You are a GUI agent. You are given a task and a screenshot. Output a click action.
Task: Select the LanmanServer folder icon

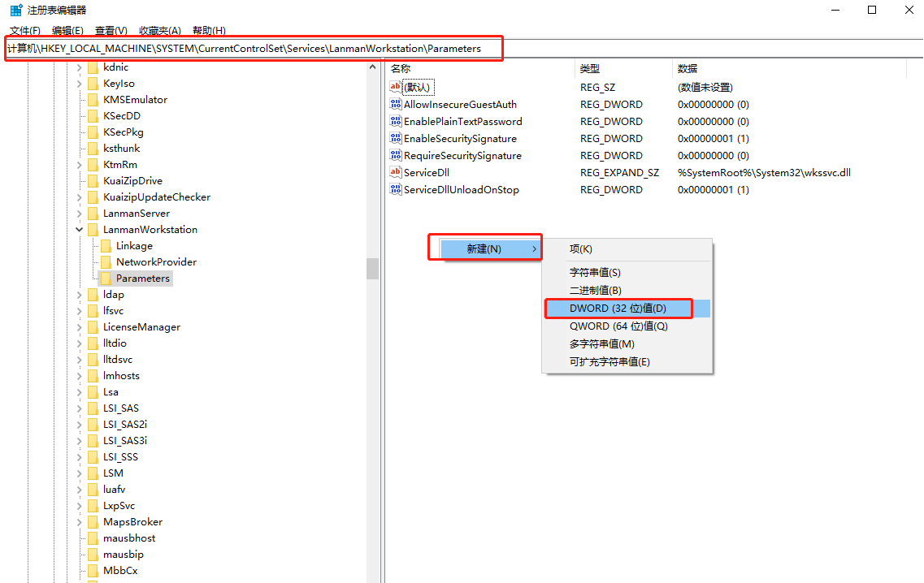coord(93,213)
